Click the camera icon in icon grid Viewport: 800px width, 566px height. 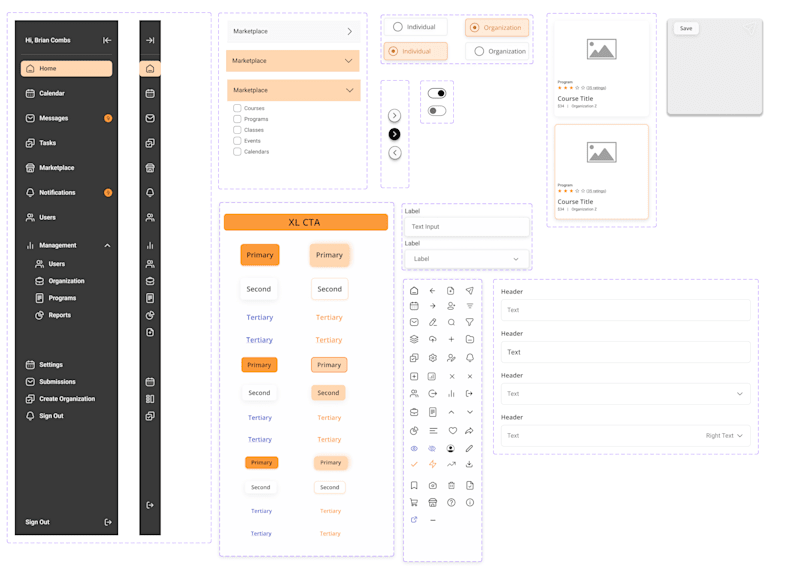coord(433,485)
